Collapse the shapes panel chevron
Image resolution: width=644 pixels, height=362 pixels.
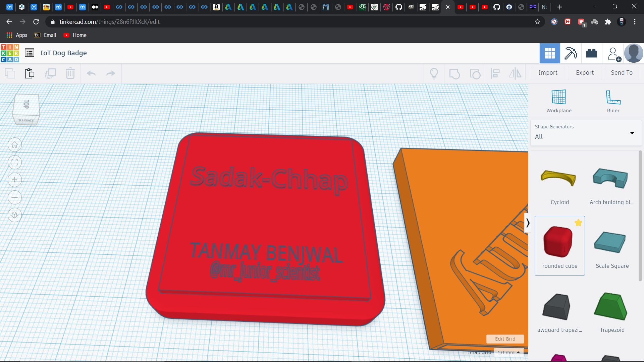(x=528, y=223)
